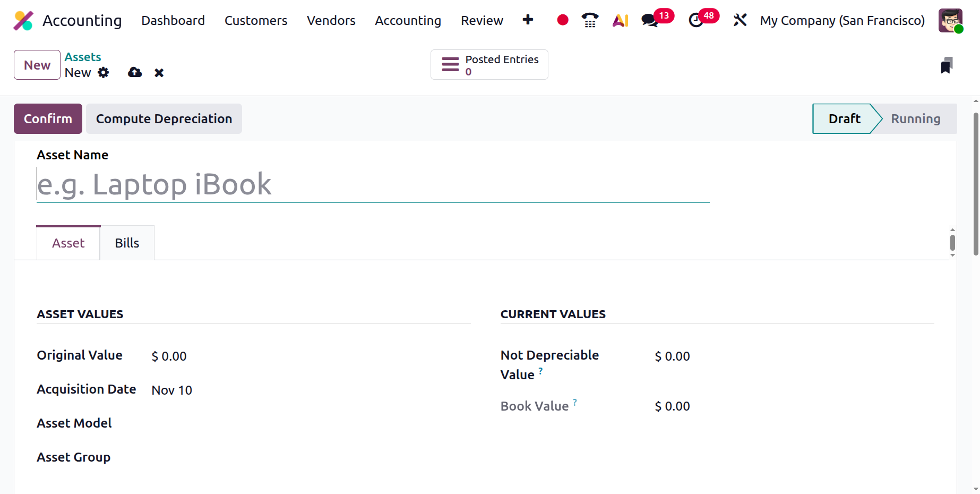This screenshot has width=980, height=494.
Task: Open the Vendors menu
Action: 331,21
